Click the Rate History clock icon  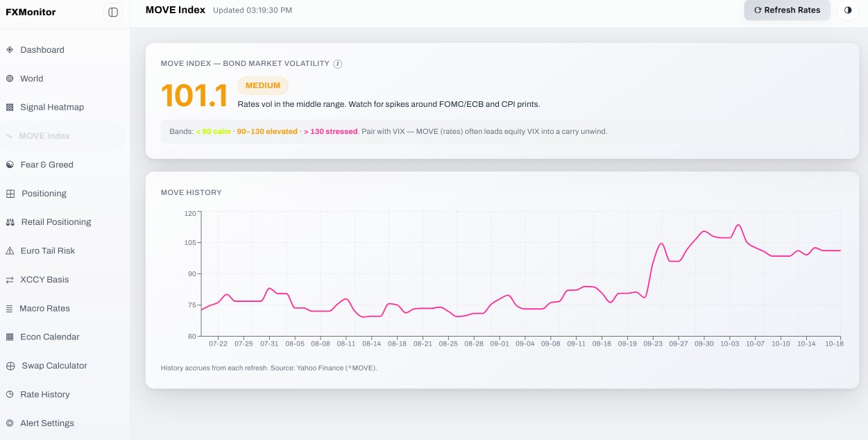tap(10, 394)
